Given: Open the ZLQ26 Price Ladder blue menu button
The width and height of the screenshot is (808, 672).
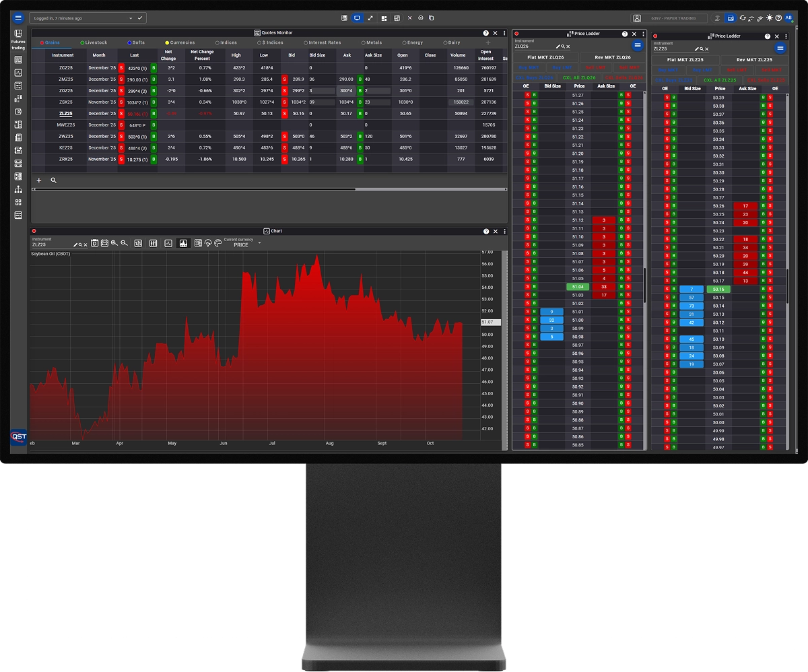Looking at the screenshot, I should [x=637, y=45].
